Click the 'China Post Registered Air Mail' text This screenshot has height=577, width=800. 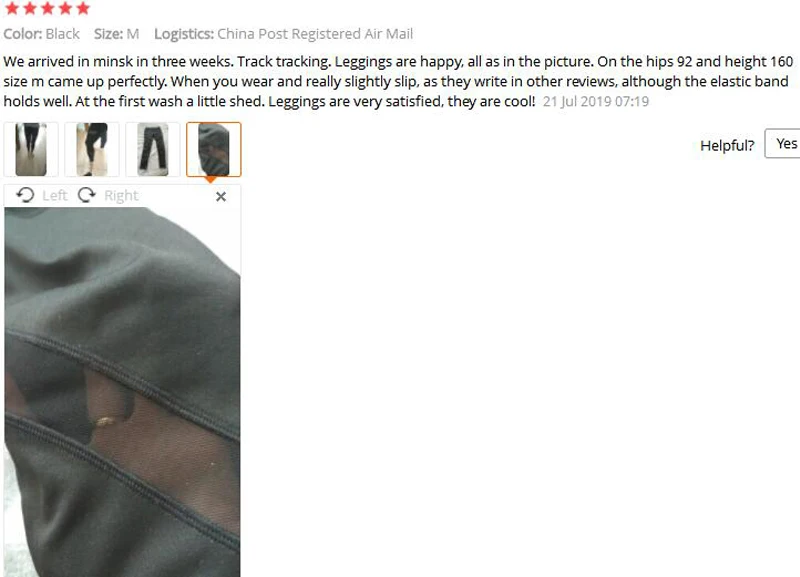pos(315,34)
